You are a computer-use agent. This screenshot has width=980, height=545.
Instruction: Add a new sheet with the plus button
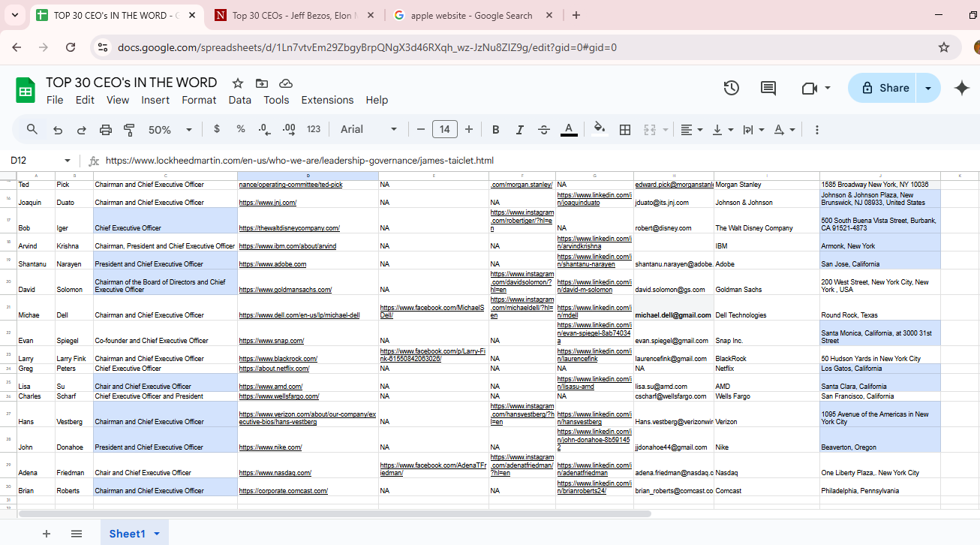click(47, 534)
